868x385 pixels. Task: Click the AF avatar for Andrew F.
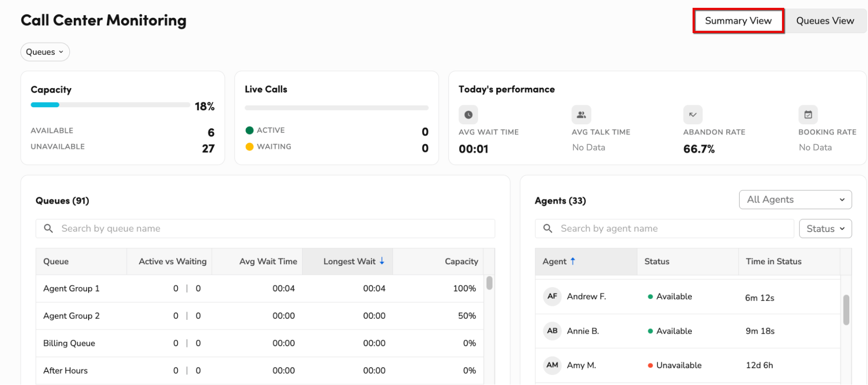[552, 296]
